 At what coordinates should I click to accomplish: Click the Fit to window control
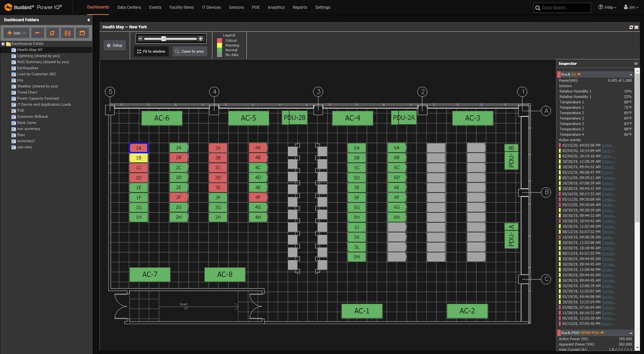click(x=151, y=51)
